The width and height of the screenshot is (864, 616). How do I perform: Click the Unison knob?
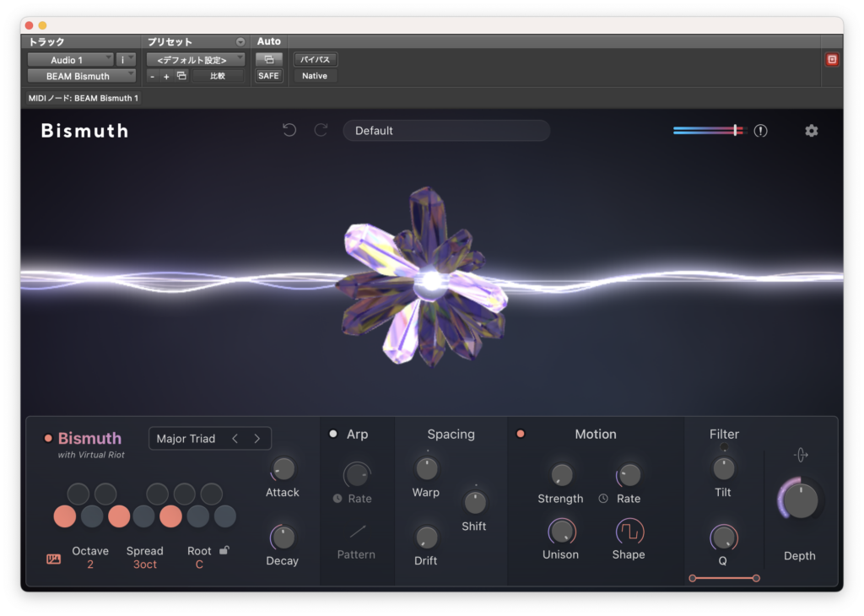pyautogui.click(x=561, y=532)
